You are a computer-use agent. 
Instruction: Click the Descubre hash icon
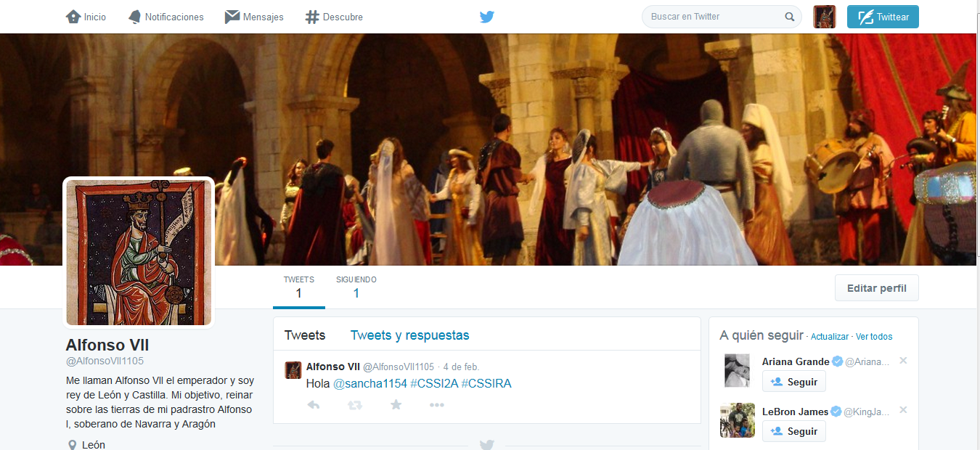pos(312,17)
